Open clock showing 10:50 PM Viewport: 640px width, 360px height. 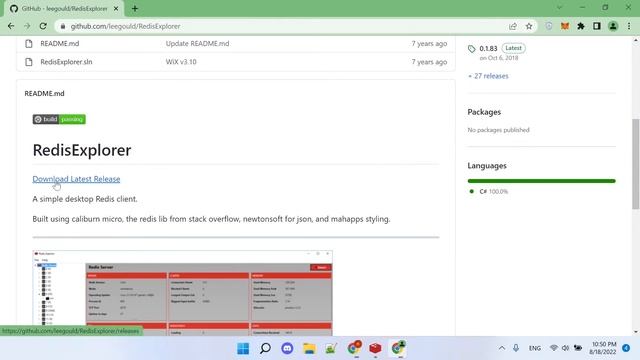602,348
